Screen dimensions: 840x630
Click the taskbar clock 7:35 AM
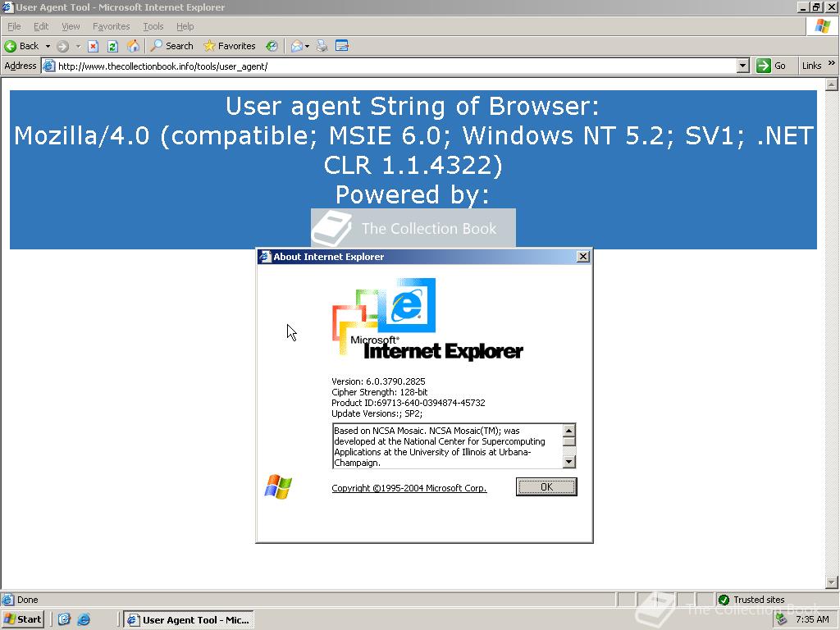click(x=813, y=620)
